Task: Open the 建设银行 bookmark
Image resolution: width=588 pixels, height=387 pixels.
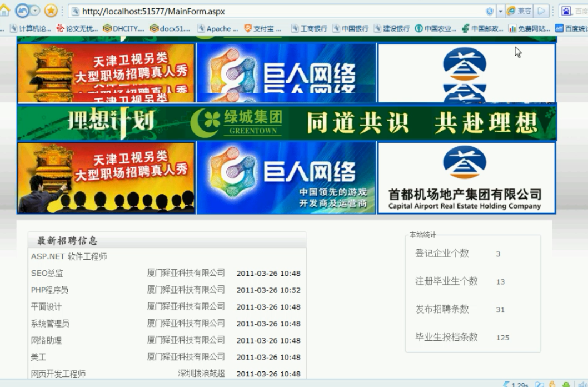Action: (x=392, y=28)
